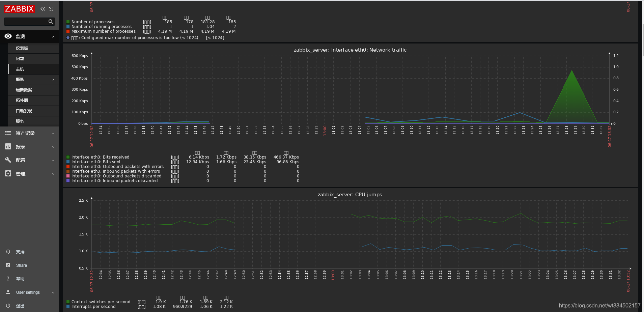Screen dimensions: 644x312
Task: Expand the 配置 section chevron
Action: tap(53, 161)
